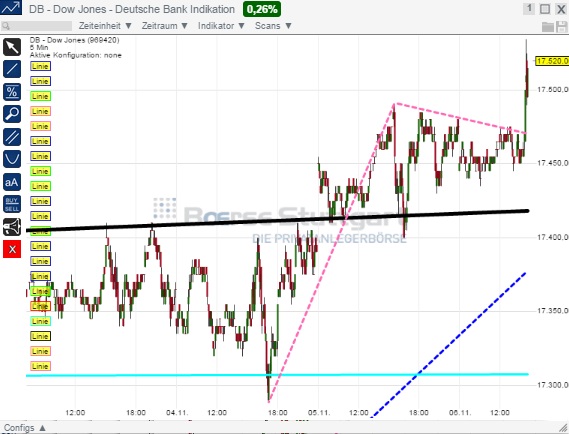Open the Indikator dropdown menu

(221, 26)
